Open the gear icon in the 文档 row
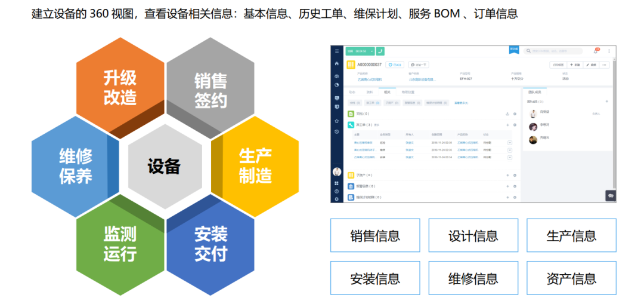Screen dimensions: 644x301 [515, 114]
